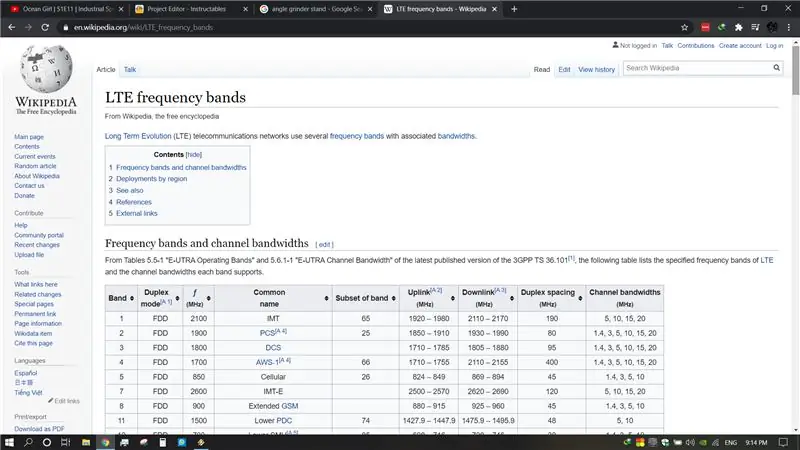
Task: Switch to the Ocean Girl YouTube tab
Action: pos(66,9)
